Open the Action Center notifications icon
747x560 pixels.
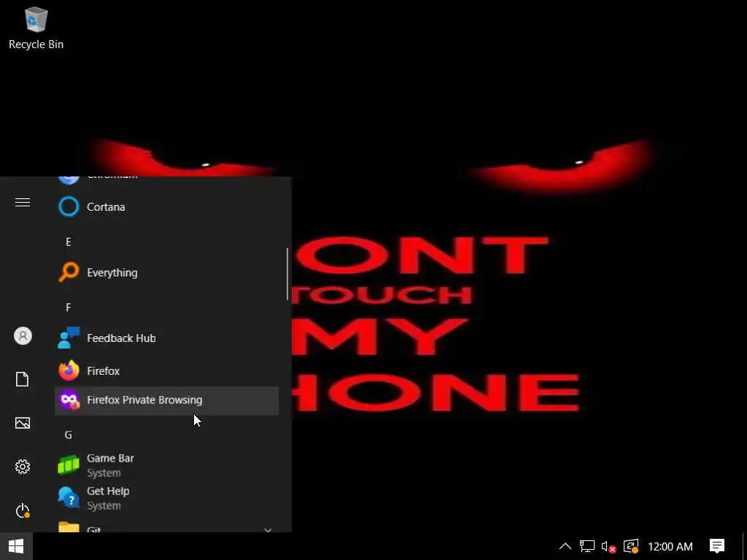coord(717,546)
